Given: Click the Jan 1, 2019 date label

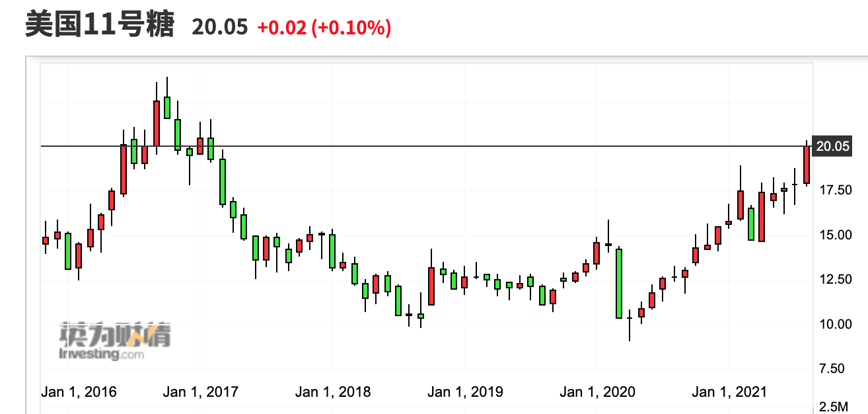Looking at the screenshot, I should pyautogui.click(x=465, y=392).
